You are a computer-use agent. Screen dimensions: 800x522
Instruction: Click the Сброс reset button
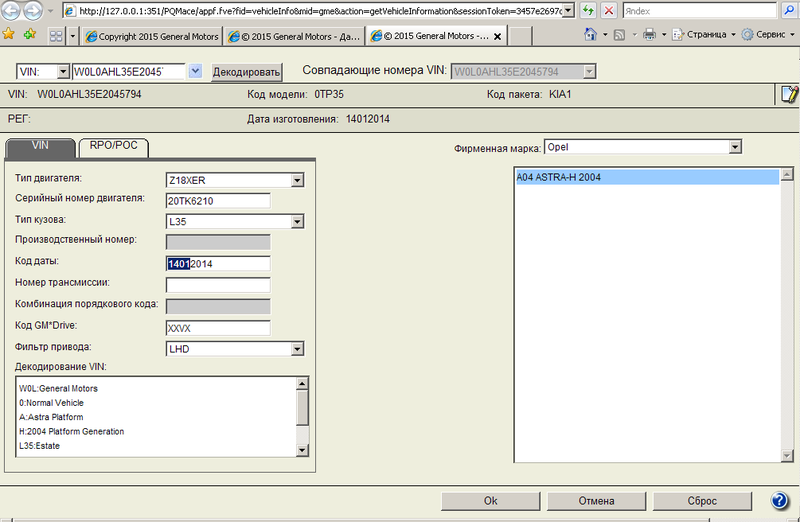click(x=701, y=501)
